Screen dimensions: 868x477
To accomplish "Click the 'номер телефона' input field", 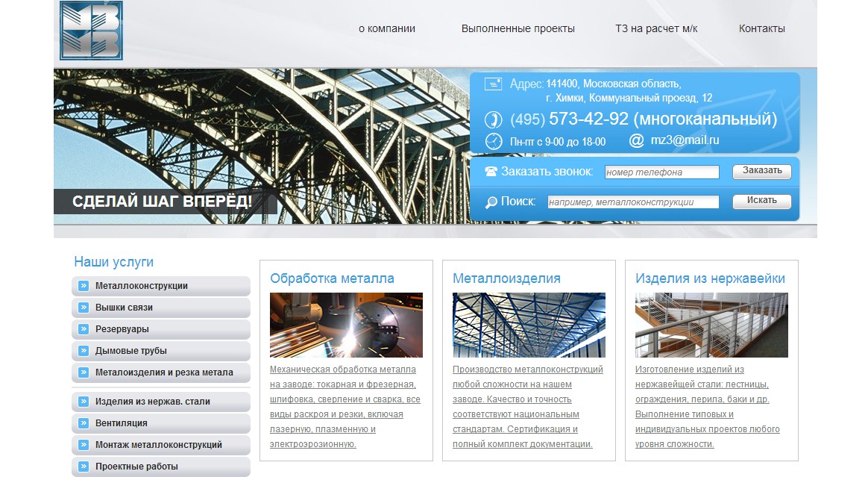I will [662, 172].
